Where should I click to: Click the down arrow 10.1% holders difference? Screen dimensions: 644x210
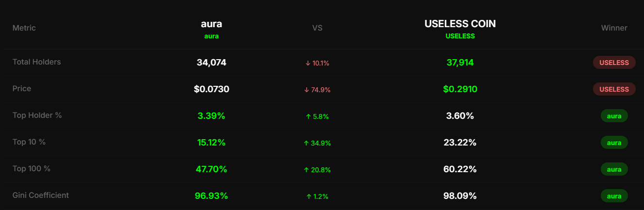pos(317,63)
